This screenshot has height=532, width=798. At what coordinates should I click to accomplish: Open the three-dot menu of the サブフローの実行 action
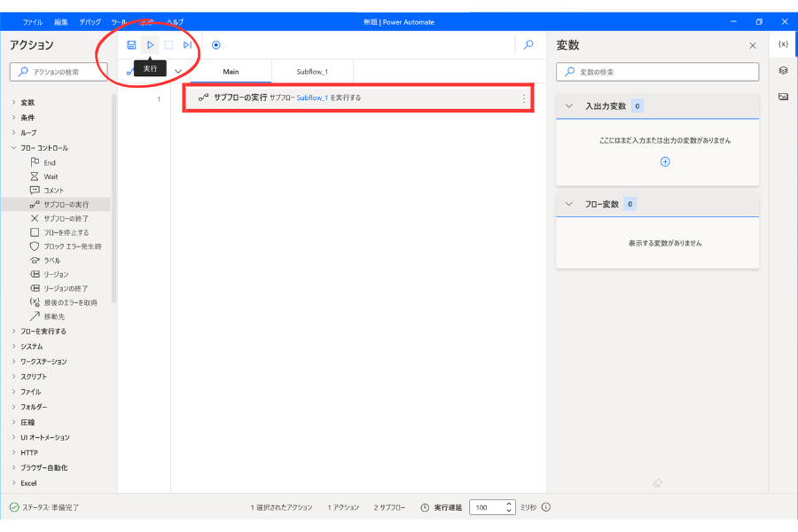(x=524, y=98)
